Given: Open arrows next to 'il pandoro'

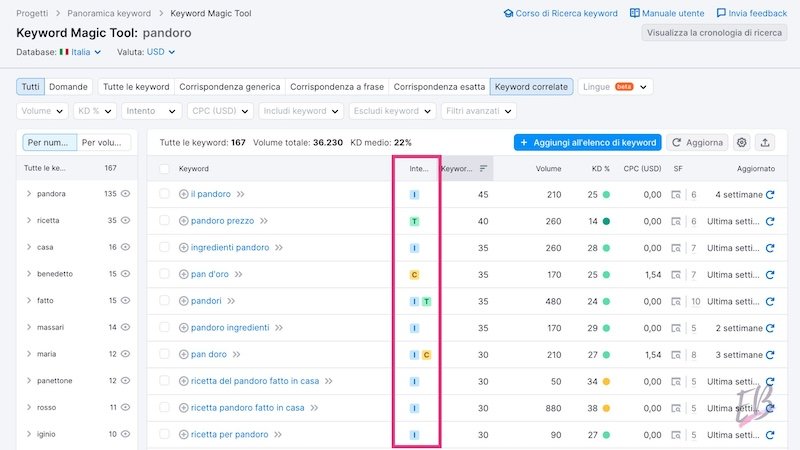Looking at the screenshot, I should click(240, 194).
